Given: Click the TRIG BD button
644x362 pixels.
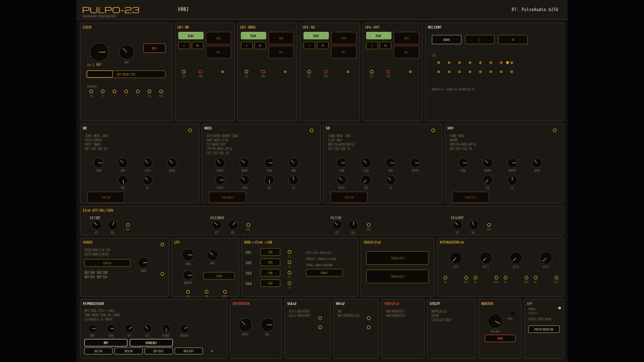Looking at the screenshot, I should coord(106,197).
